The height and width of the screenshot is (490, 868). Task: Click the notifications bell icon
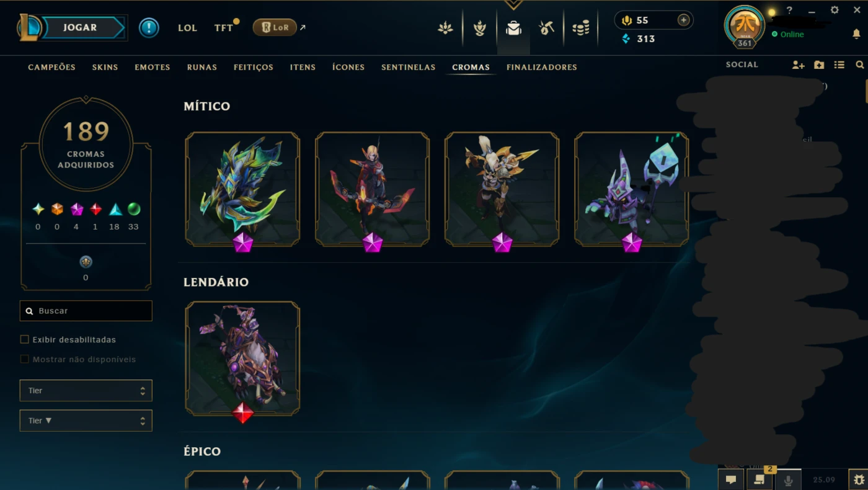tap(857, 35)
